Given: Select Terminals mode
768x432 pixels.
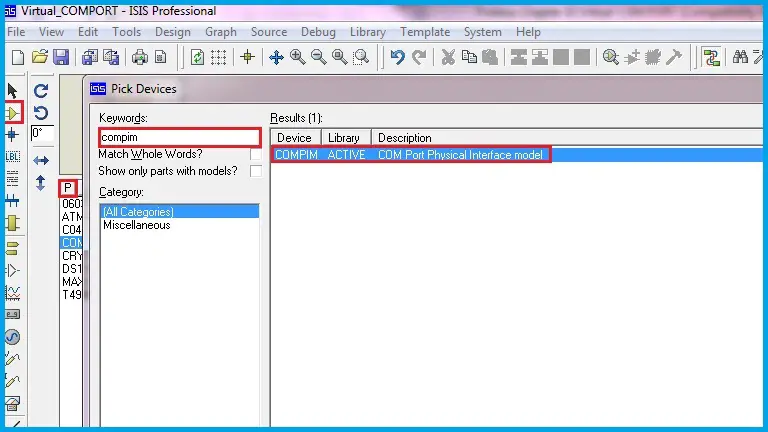Looking at the screenshot, I should [x=12, y=248].
